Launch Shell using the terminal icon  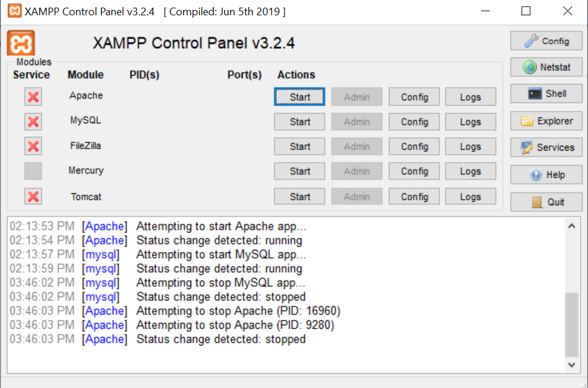pyautogui.click(x=534, y=93)
